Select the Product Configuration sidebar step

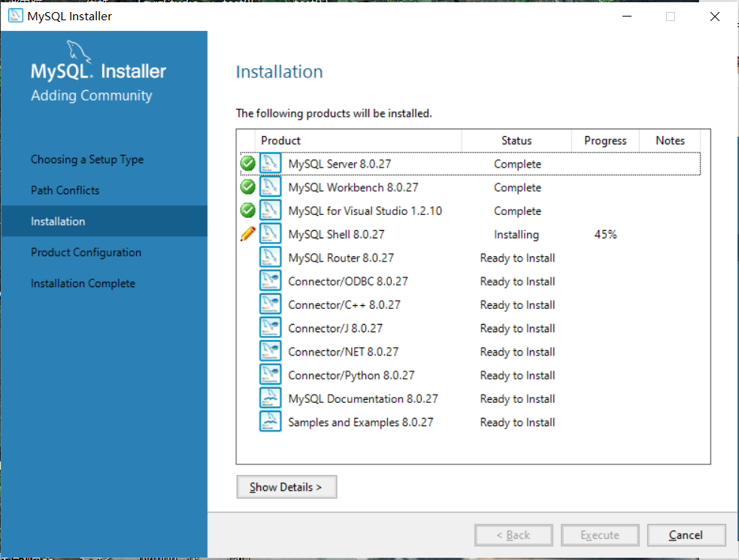(86, 252)
